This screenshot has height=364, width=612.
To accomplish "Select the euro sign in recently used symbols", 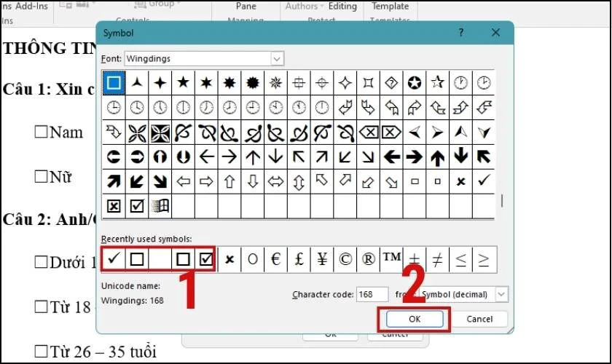I will [275, 258].
